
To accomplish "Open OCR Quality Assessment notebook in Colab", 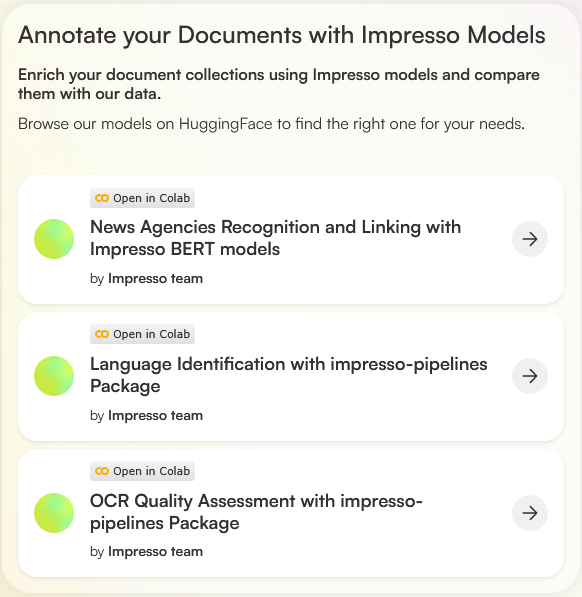I will (142, 471).
